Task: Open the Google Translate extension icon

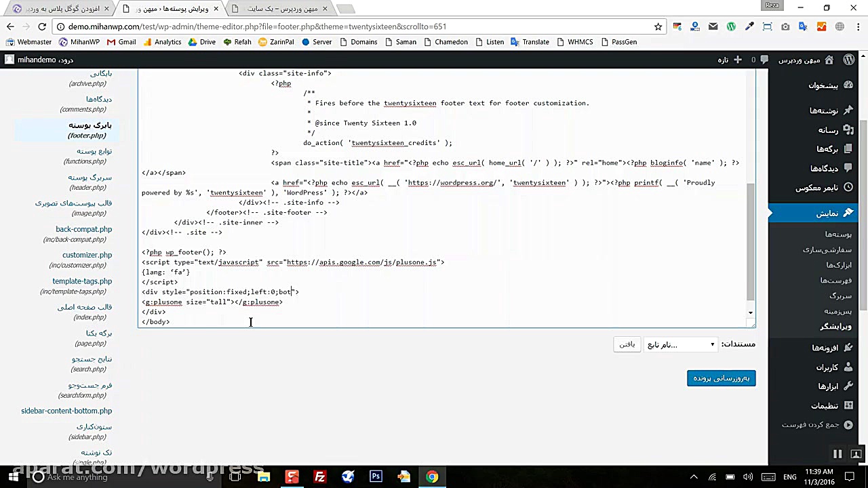Action: pos(804,26)
